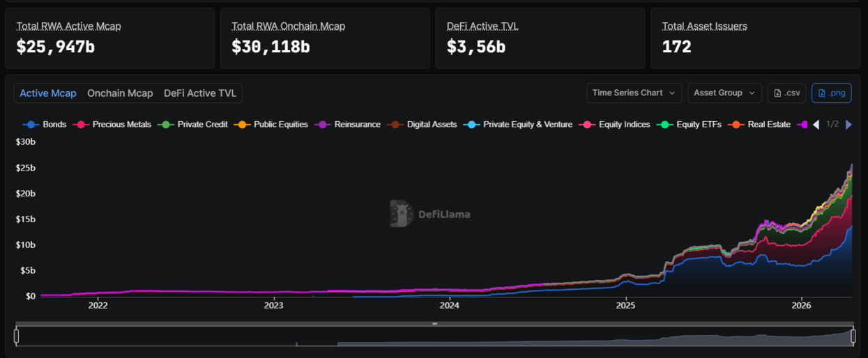This screenshot has height=358, width=868.
Task: Select the Active Mcap tab
Action: (48, 93)
